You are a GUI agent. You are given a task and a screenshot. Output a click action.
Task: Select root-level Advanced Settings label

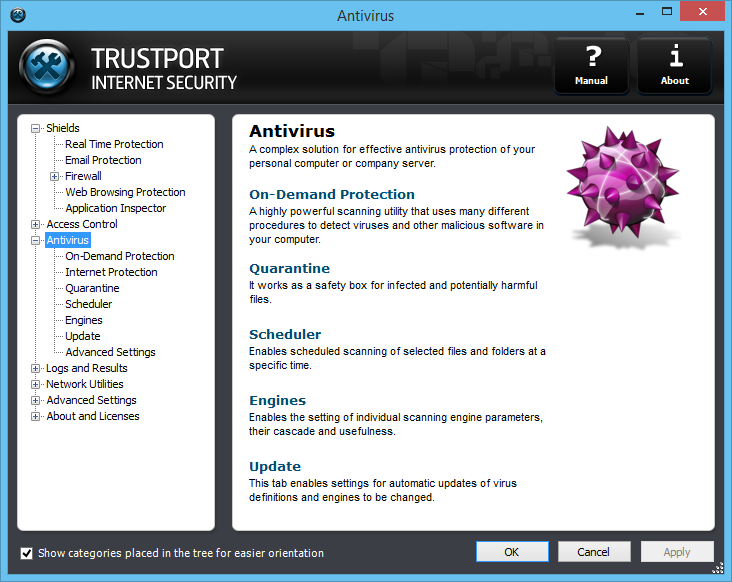pyautogui.click(x=91, y=400)
